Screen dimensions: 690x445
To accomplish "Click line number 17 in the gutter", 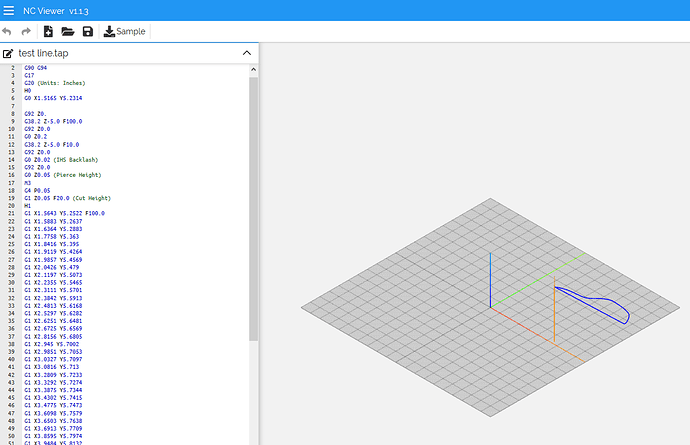I will (11, 183).
